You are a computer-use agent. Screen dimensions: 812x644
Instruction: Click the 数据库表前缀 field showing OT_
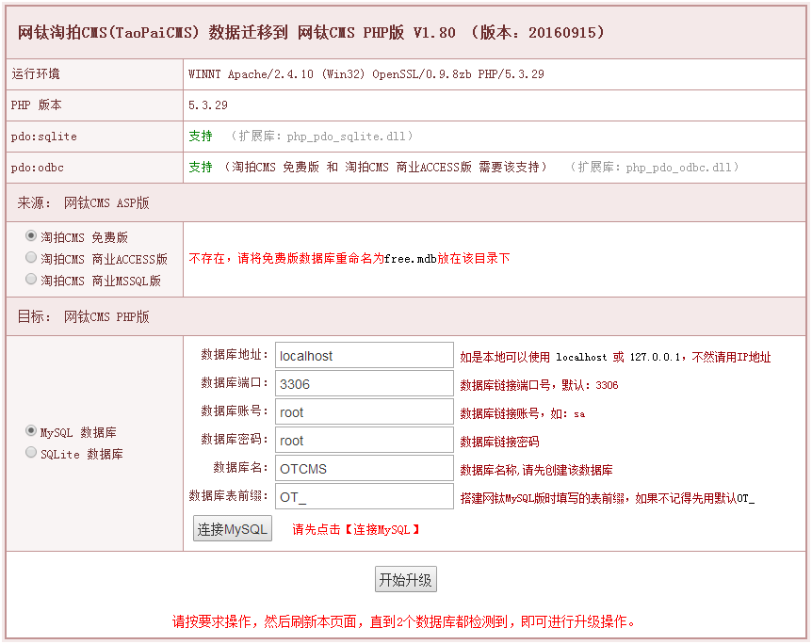[363, 496]
